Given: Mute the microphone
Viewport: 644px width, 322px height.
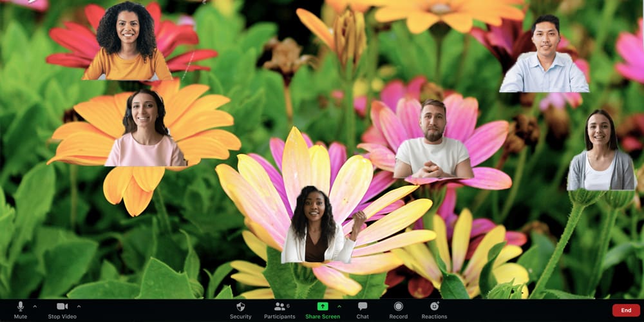Looking at the screenshot, I should tap(21, 307).
